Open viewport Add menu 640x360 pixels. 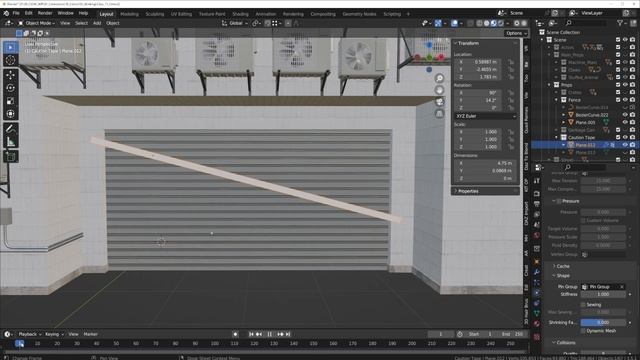click(97, 23)
